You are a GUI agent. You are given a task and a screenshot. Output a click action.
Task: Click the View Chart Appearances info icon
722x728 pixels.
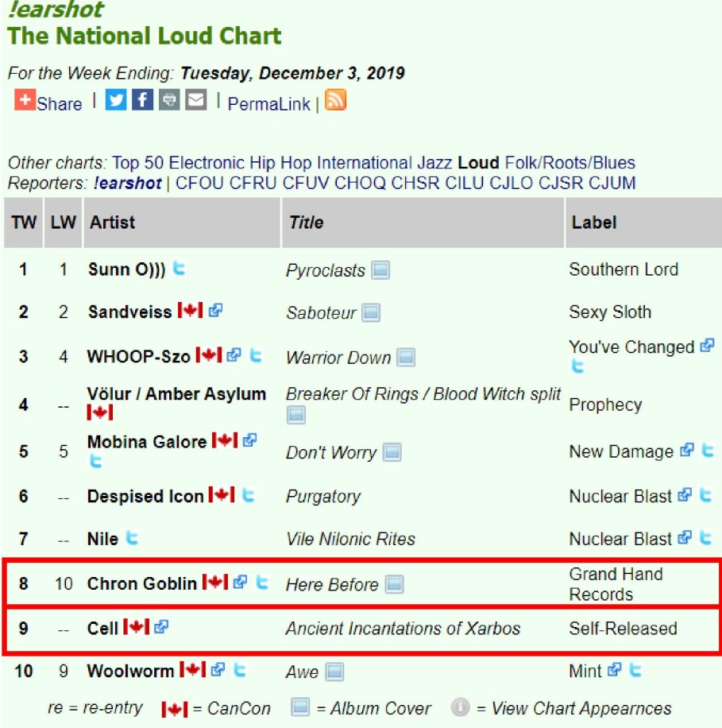tap(459, 707)
